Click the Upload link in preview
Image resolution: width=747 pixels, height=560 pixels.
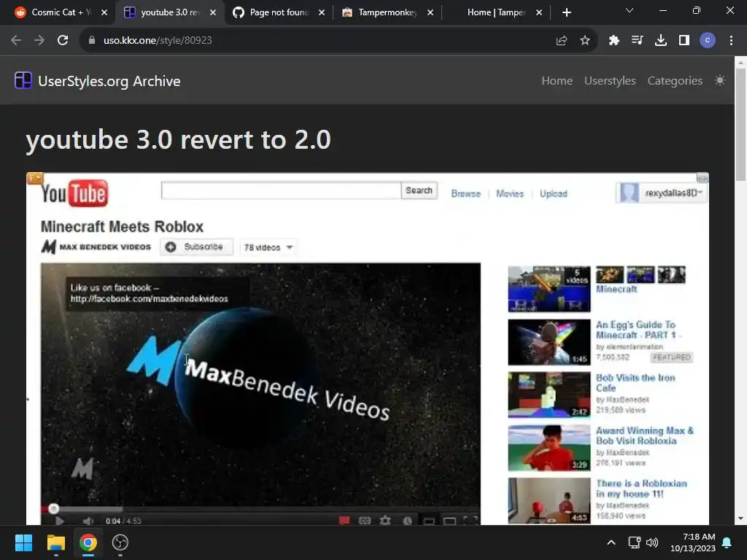(x=553, y=194)
